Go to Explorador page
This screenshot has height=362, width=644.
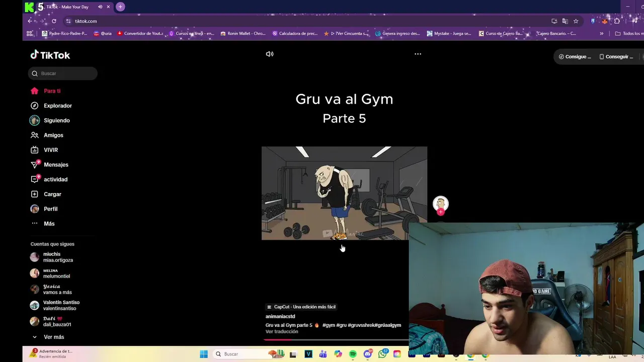pyautogui.click(x=51, y=106)
